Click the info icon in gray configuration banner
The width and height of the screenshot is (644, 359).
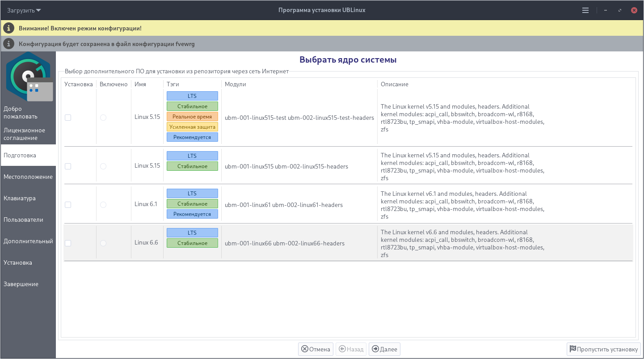click(9, 44)
